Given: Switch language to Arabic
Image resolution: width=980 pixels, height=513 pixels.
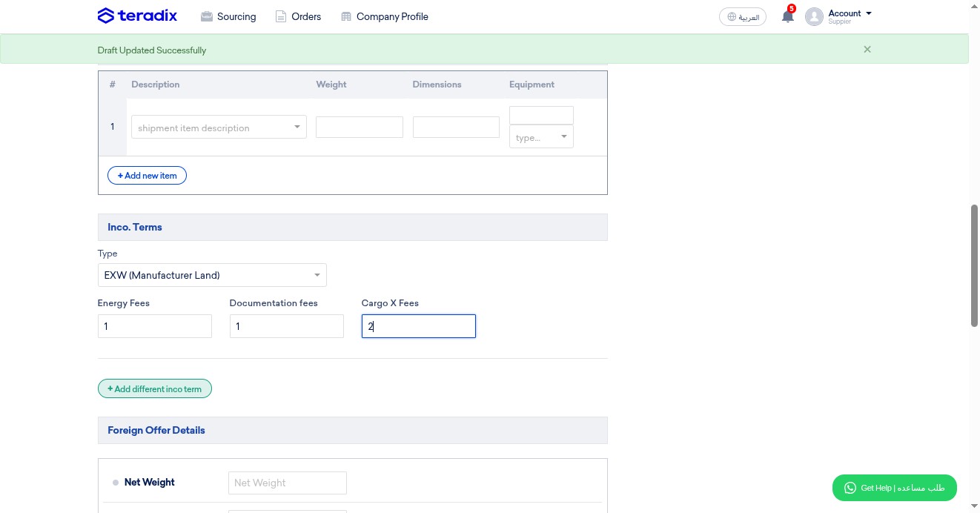Looking at the screenshot, I should pos(742,16).
